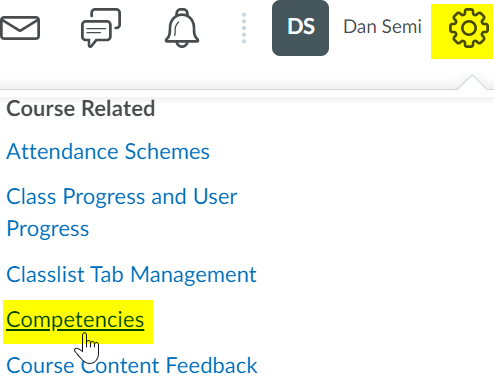The image size is (494, 391).
Task: Click the DS profile avatar
Action: [x=300, y=28]
